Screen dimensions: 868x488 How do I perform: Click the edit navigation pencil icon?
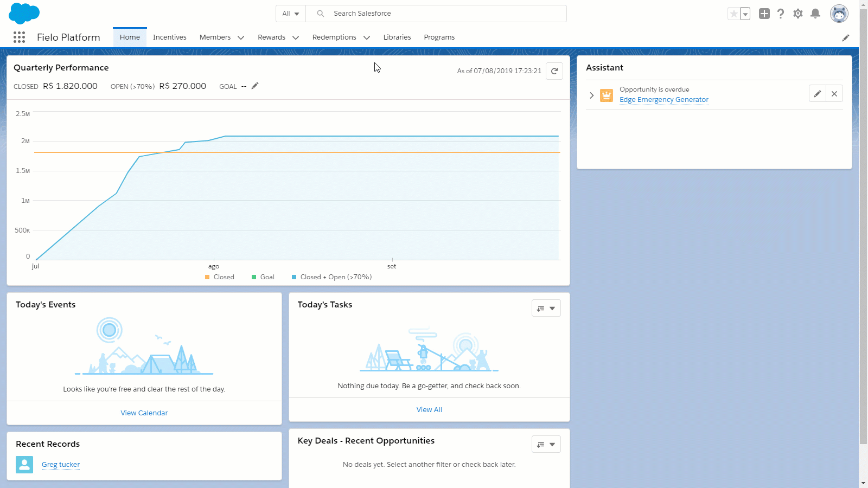click(846, 38)
